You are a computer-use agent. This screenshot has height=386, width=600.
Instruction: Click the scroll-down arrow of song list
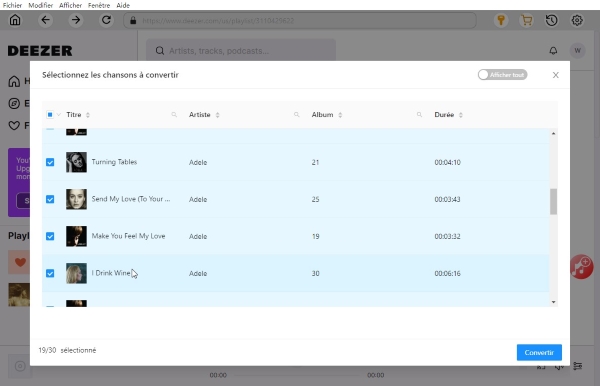click(553, 302)
